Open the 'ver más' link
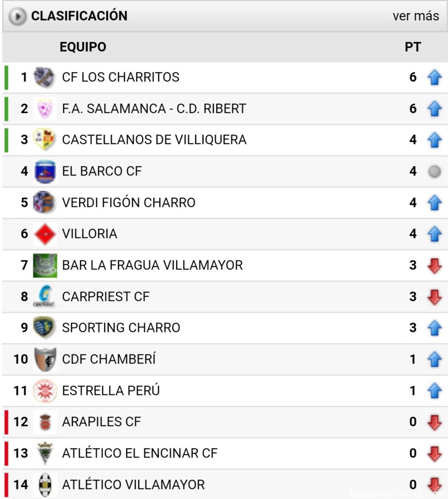This screenshot has width=448, height=499. coord(416,16)
